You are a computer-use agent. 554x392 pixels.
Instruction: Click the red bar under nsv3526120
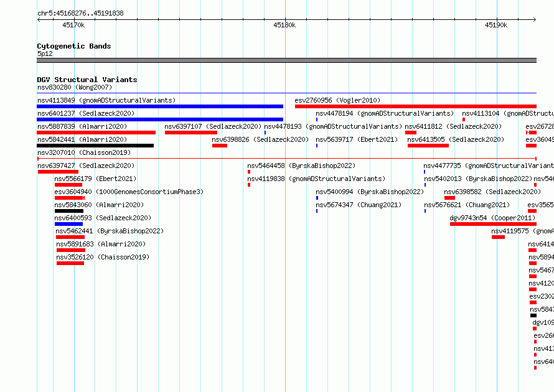pos(70,263)
